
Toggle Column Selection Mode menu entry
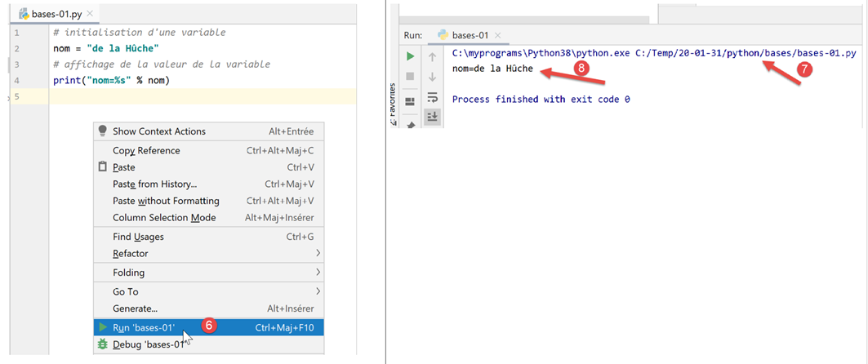[164, 218]
